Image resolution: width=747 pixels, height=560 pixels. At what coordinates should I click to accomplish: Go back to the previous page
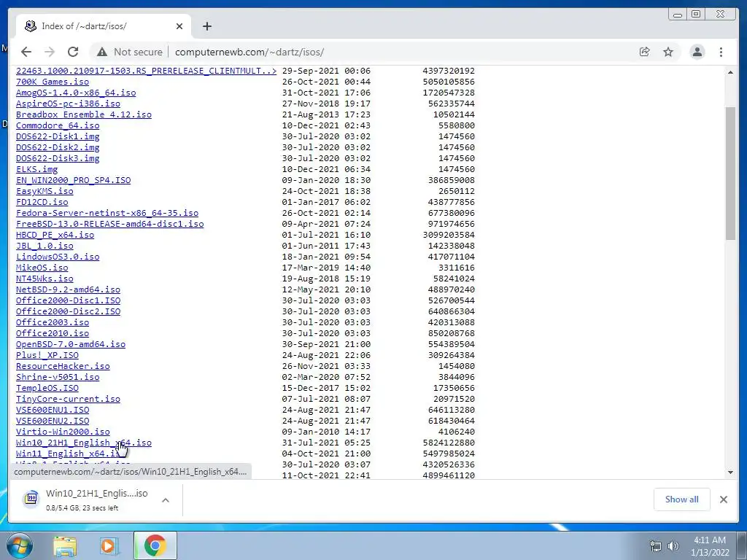(x=26, y=52)
